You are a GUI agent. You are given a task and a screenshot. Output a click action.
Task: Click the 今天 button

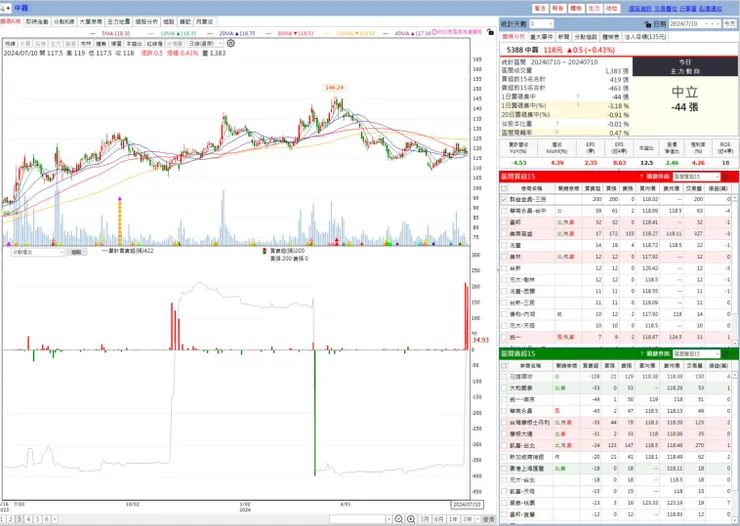pos(730,24)
